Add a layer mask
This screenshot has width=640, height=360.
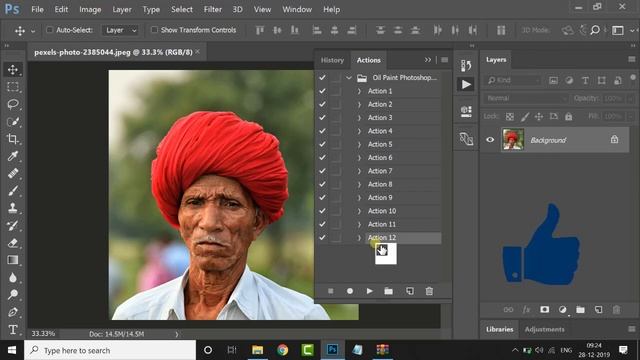pyautogui.click(x=544, y=310)
